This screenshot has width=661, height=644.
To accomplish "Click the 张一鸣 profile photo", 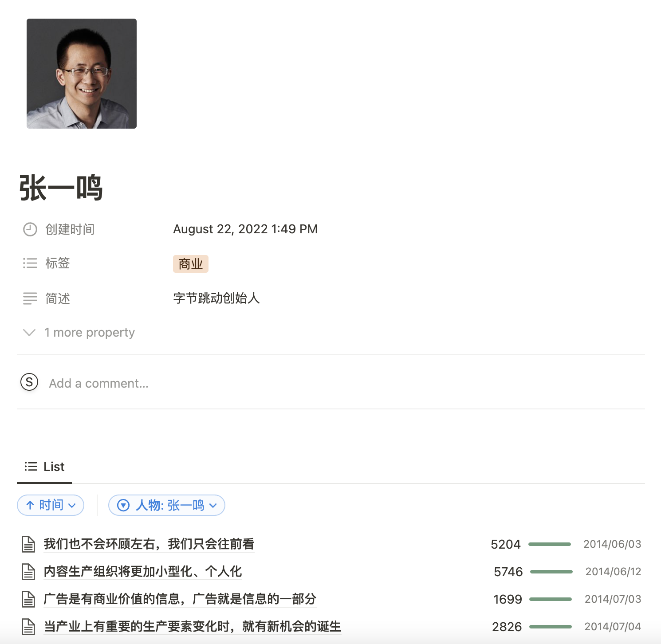I will pyautogui.click(x=82, y=74).
